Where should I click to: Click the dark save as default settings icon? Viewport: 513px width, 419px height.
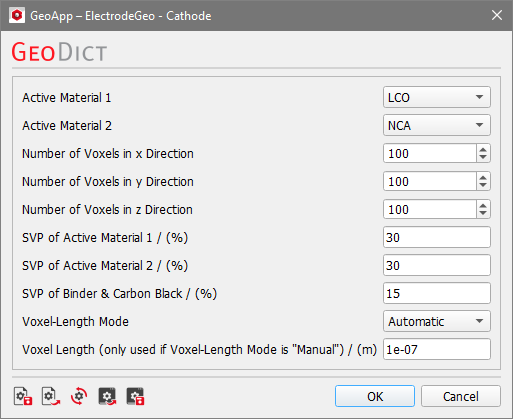135,396
